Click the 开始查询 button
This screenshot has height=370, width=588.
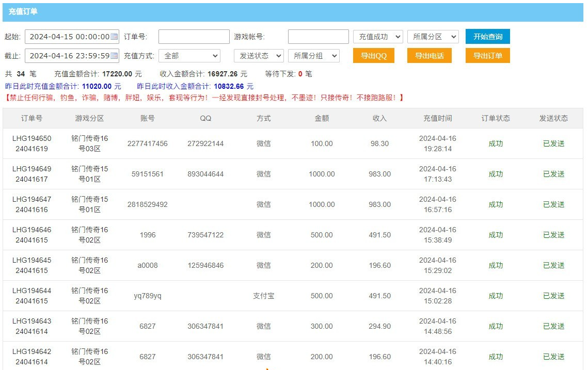[487, 37]
